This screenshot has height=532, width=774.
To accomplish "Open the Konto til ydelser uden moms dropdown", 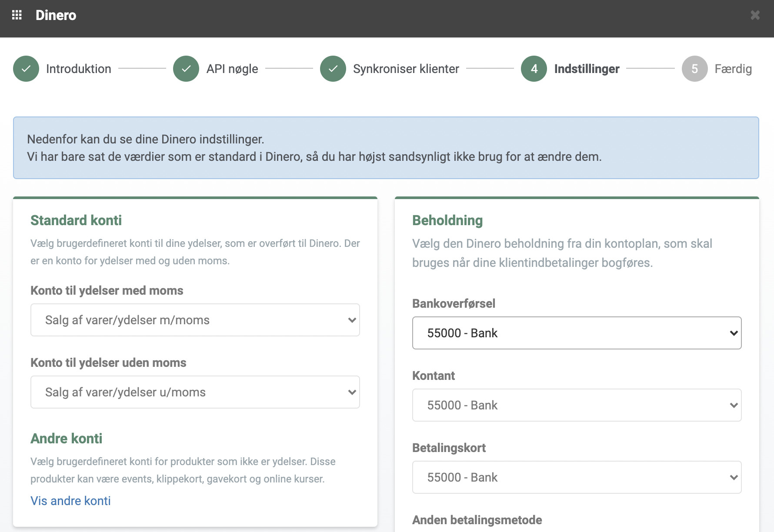I will click(195, 392).
